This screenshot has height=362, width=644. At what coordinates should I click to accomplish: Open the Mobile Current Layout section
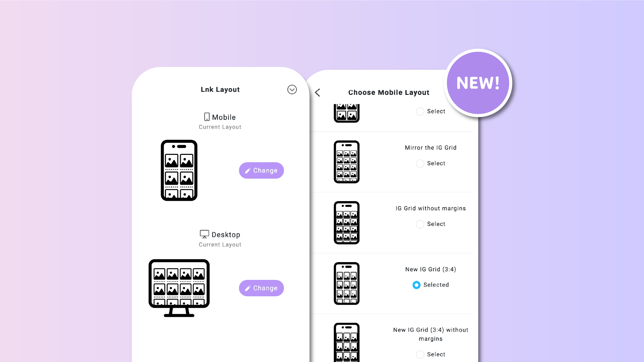[x=261, y=170]
